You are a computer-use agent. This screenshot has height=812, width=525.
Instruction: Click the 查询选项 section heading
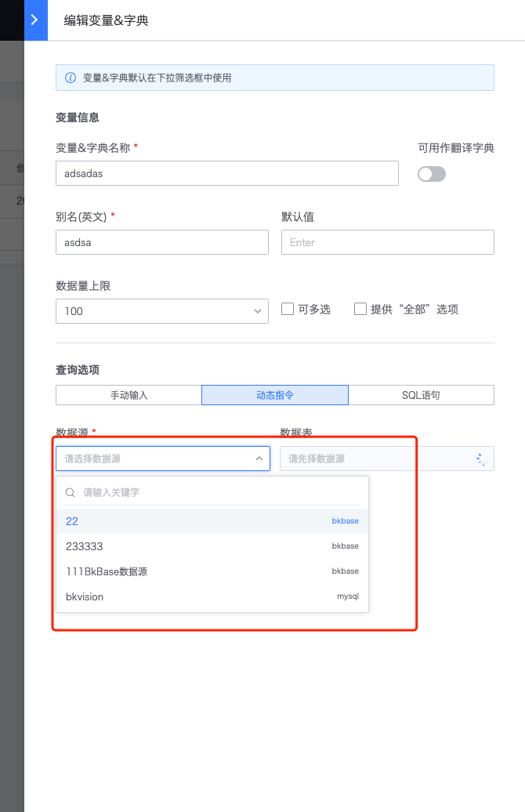coord(78,370)
